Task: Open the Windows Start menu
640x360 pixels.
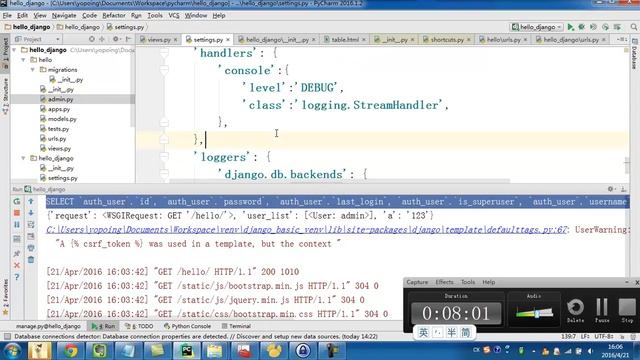Action: [12, 351]
